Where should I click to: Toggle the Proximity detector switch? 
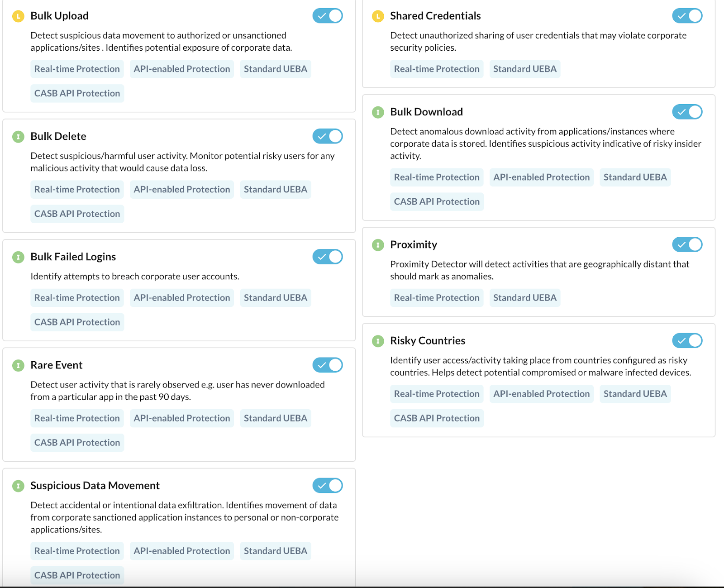pos(687,244)
